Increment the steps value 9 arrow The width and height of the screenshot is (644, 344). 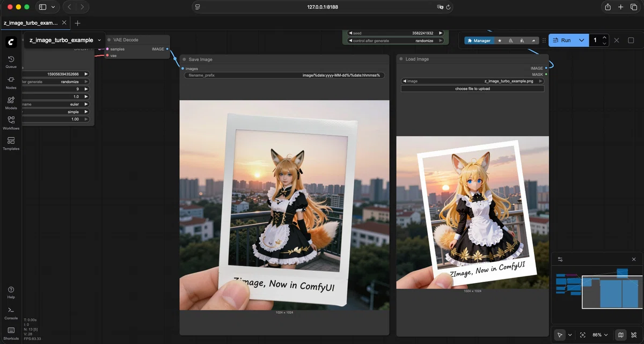click(x=86, y=89)
